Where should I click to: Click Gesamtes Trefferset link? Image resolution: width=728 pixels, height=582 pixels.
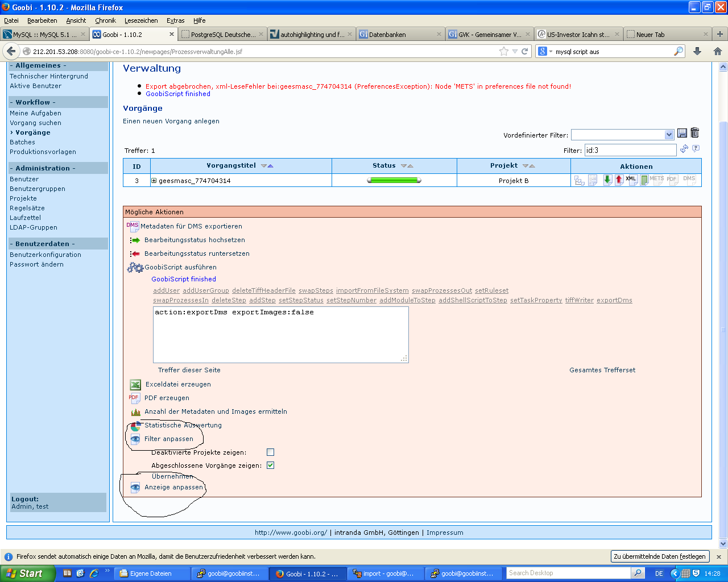pos(602,370)
